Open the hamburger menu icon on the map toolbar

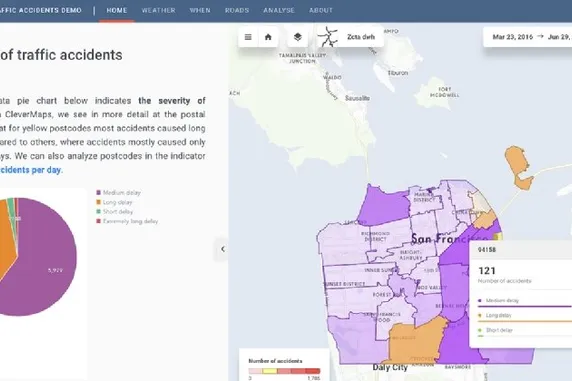point(248,37)
